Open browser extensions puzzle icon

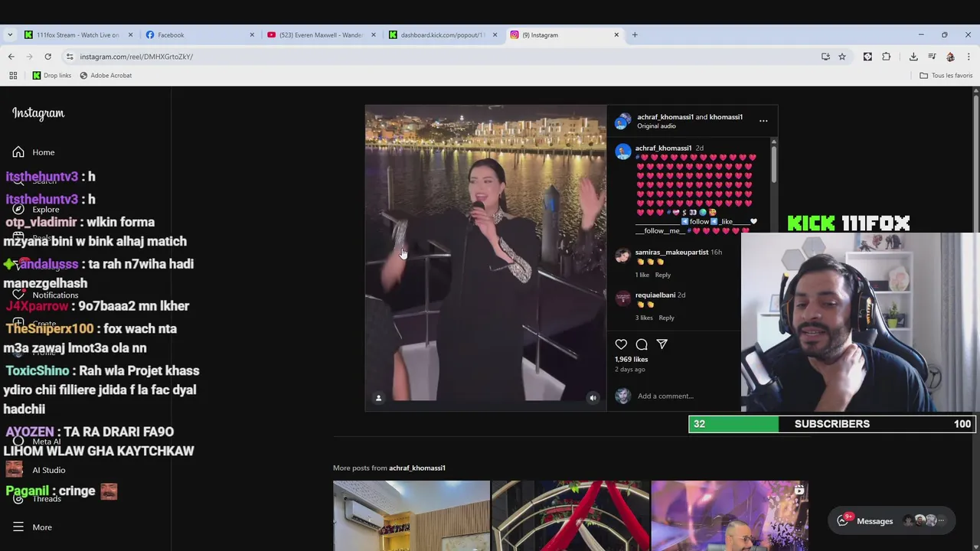point(886,57)
